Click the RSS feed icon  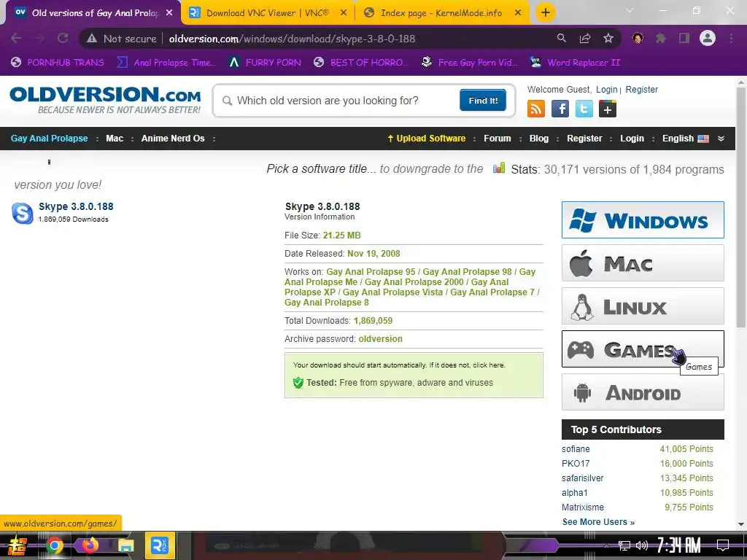click(x=536, y=109)
